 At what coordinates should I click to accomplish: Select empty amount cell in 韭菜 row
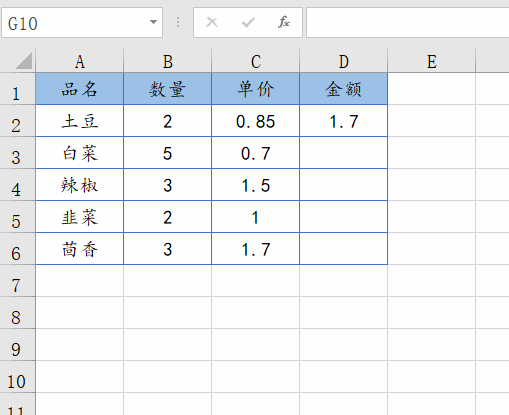(x=344, y=217)
